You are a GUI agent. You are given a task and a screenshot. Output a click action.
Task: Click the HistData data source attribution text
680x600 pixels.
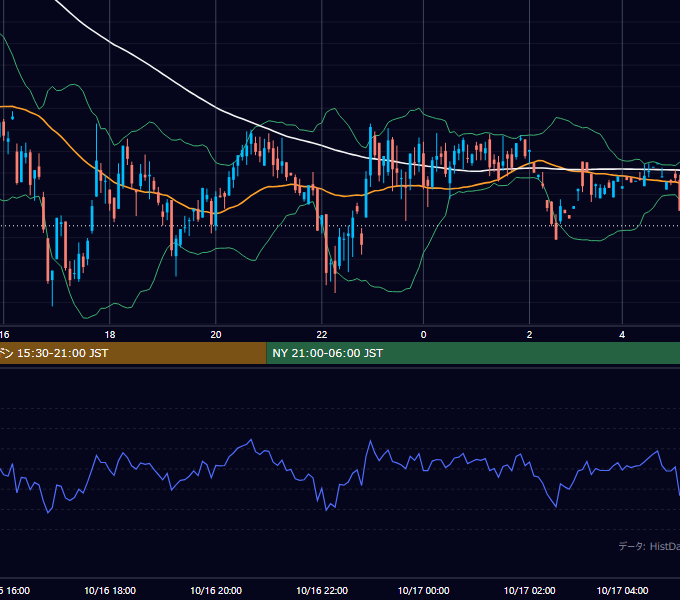point(649,546)
